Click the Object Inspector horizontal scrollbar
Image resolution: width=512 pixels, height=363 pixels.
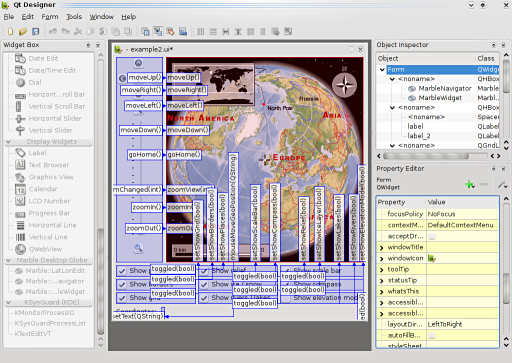coord(426,156)
